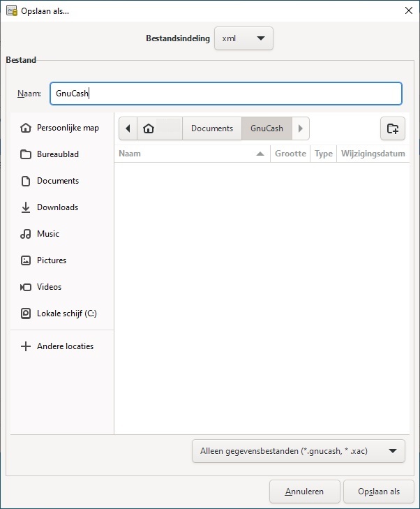Go to Downloads folder in sidebar
Viewport: 420px width, 509px height.
[x=57, y=207]
